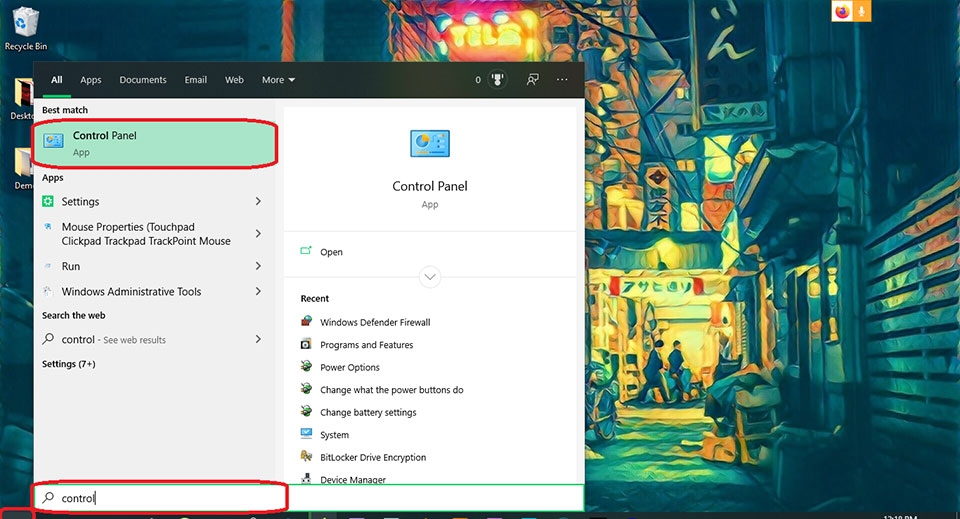Click Settings (7+) section header
Image resolution: width=960 pixels, height=519 pixels.
tap(69, 364)
